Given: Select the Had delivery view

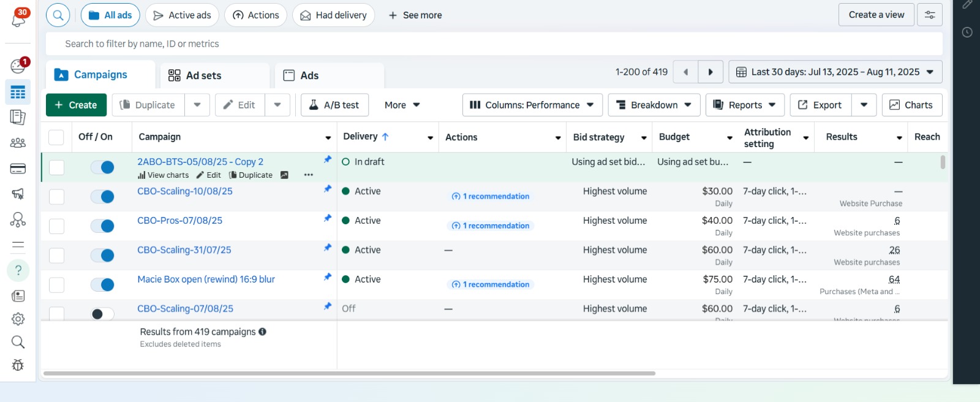Looking at the screenshot, I should (333, 15).
